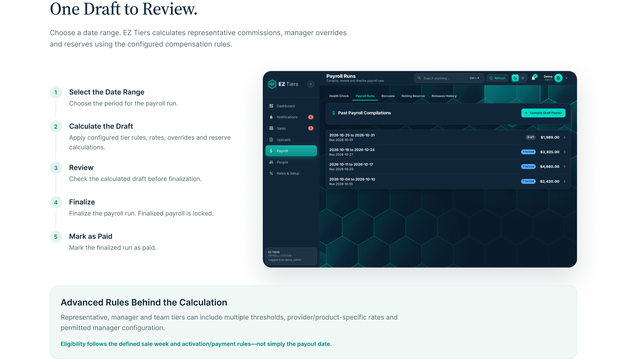Switch to the Health Check tab

[339, 96]
